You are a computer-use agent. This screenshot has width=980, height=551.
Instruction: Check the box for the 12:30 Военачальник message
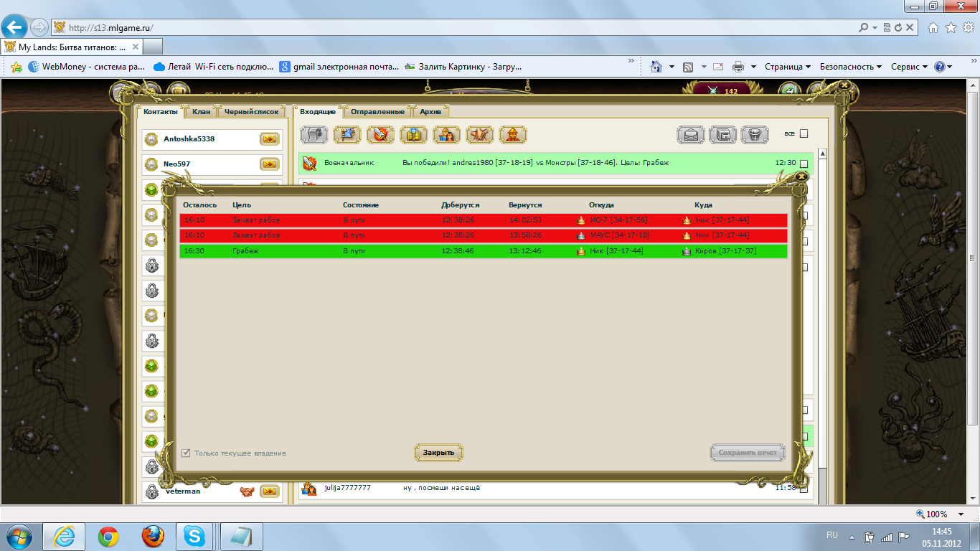(804, 164)
